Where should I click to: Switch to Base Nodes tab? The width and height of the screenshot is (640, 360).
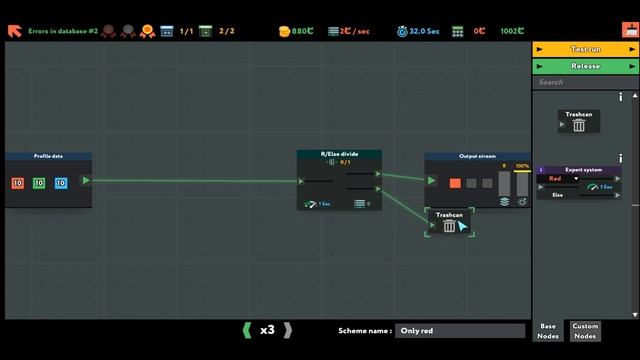coord(548,331)
